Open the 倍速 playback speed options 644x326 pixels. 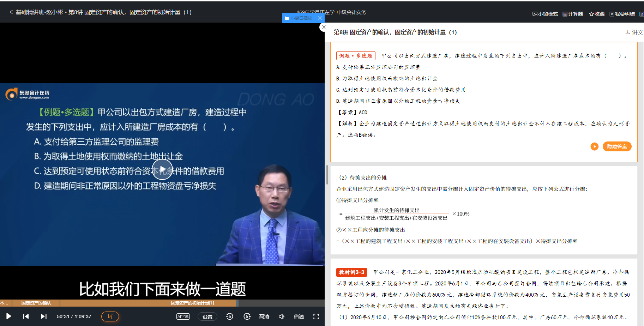click(299, 316)
